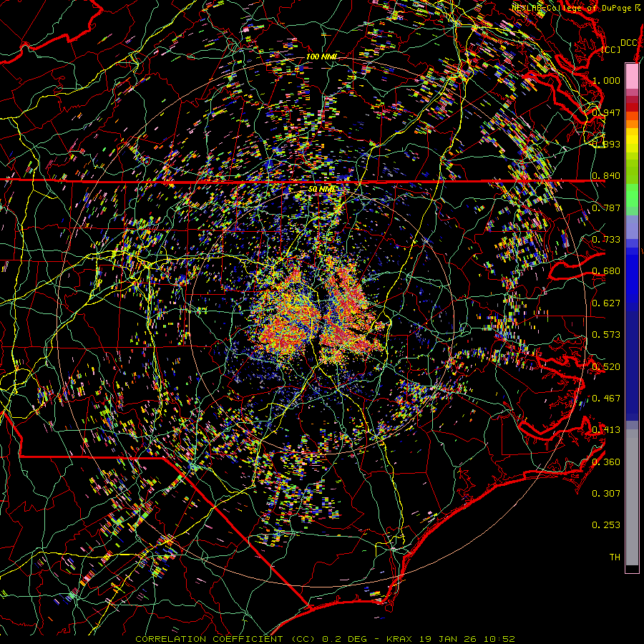Select the 0.733 value on the color scale
Viewport: 644px width, 644px height.
coord(606,240)
